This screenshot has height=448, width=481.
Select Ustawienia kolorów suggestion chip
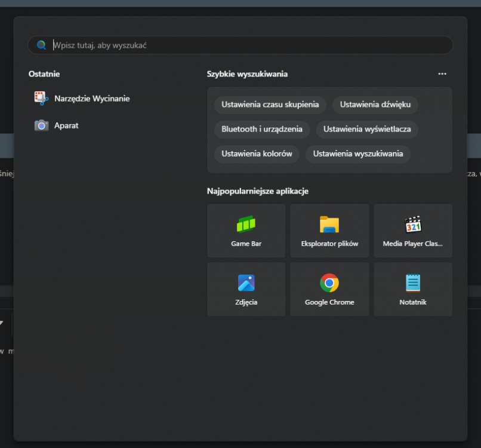[x=257, y=154]
